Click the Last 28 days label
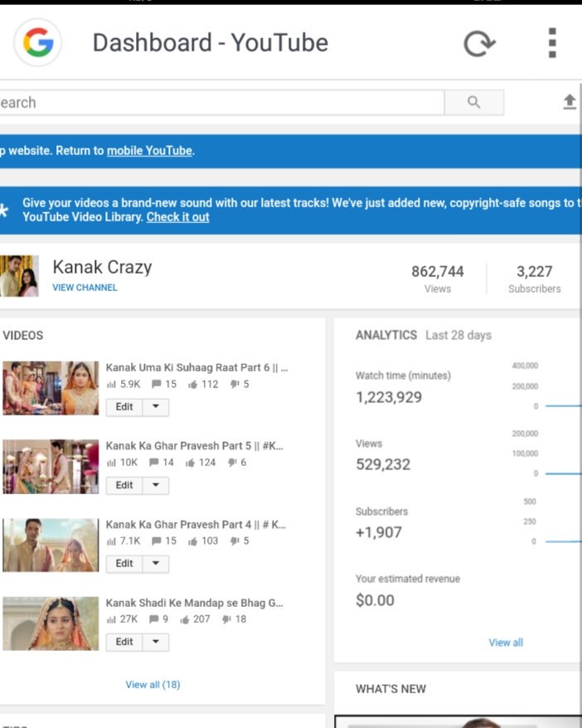 tap(458, 335)
